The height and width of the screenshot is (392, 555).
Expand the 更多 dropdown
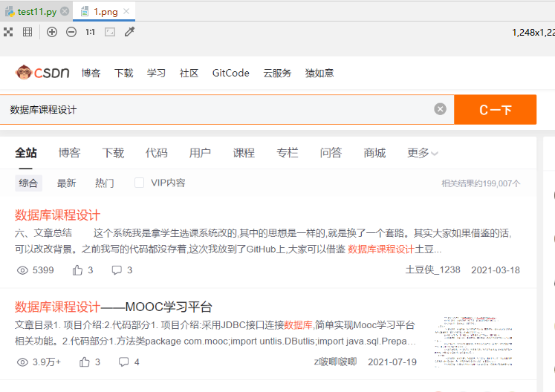[x=423, y=153]
